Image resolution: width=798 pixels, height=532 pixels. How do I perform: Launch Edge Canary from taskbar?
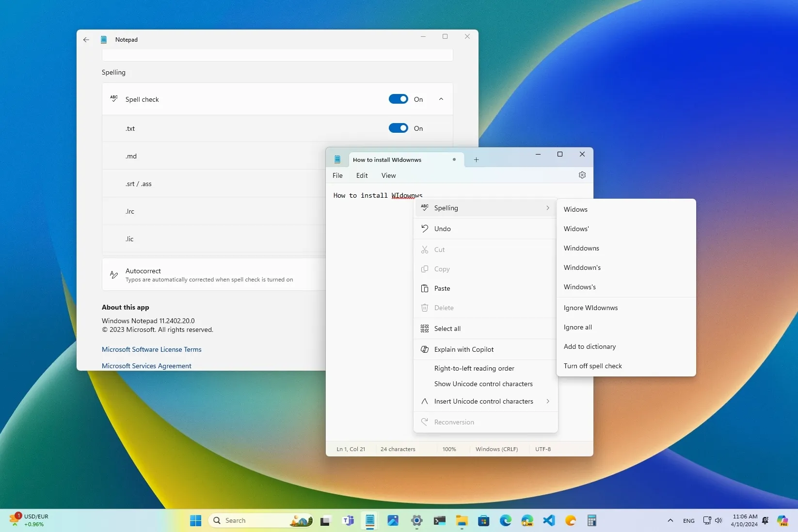pos(527,521)
